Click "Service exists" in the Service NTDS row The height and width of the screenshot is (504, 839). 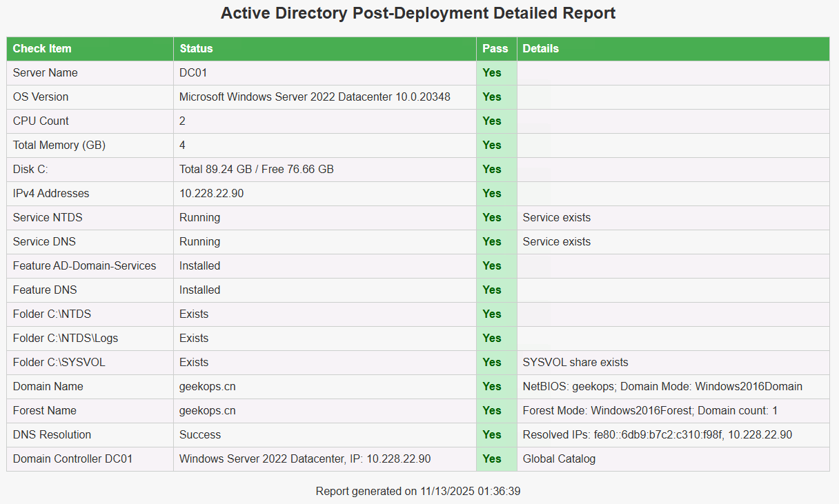click(x=556, y=217)
